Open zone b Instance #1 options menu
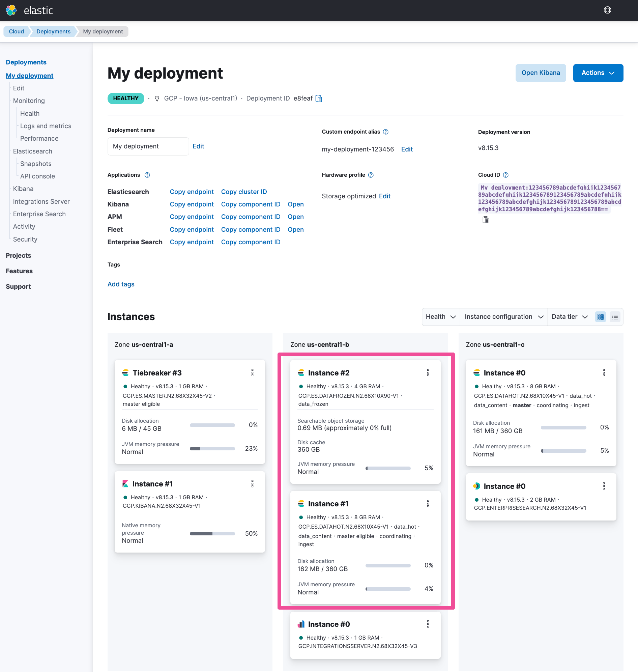The image size is (638, 672). (428, 503)
